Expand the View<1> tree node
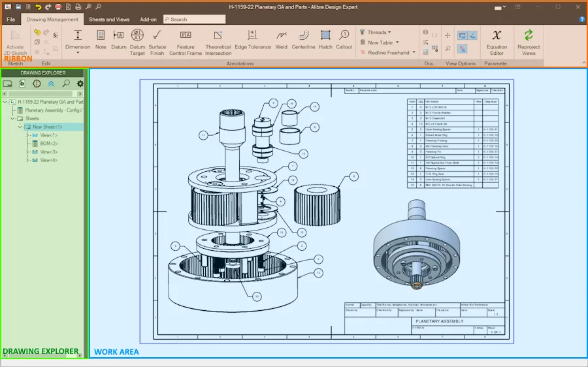The height and width of the screenshot is (367, 588). [x=27, y=135]
